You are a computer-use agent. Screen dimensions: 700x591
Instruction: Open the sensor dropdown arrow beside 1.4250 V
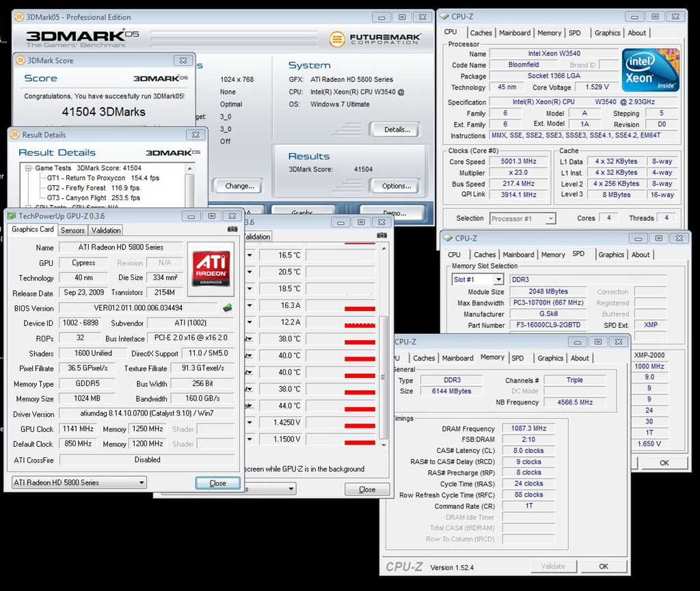coord(250,422)
